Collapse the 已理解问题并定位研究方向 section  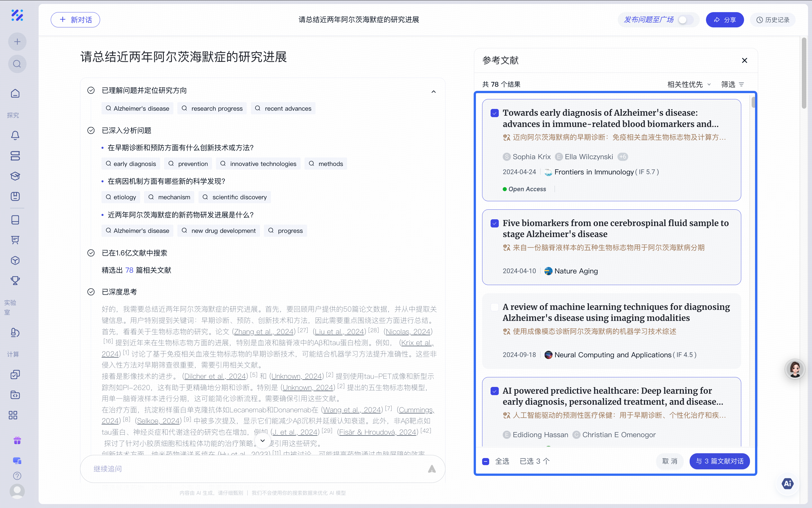tap(434, 91)
